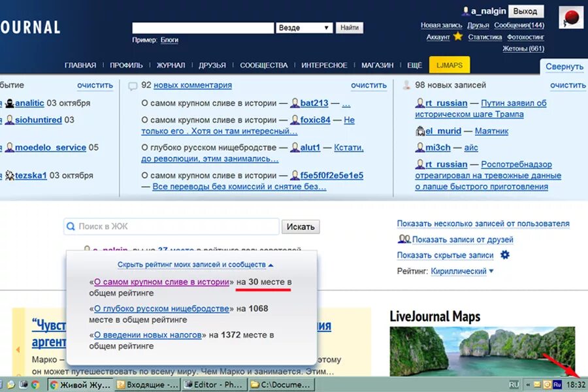Click the user icon beside bat213
The height and width of the screenshot is (392, 588).
[x=295, y=103]
